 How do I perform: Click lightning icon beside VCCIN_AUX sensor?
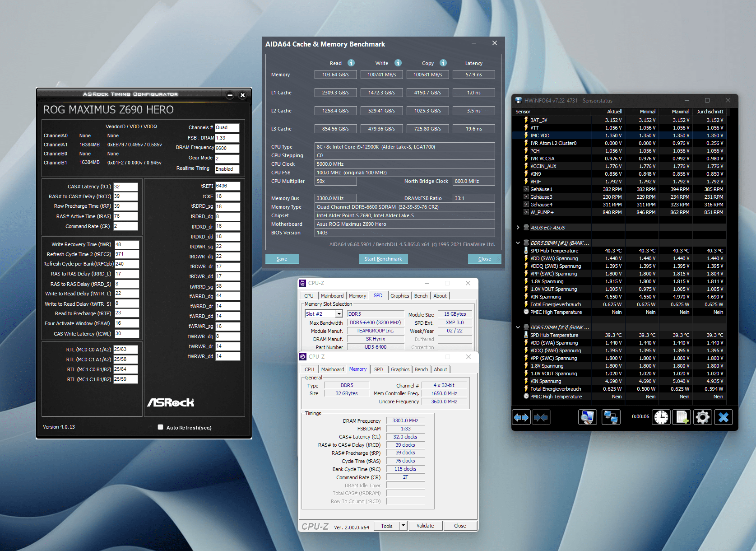coord(526,166)
